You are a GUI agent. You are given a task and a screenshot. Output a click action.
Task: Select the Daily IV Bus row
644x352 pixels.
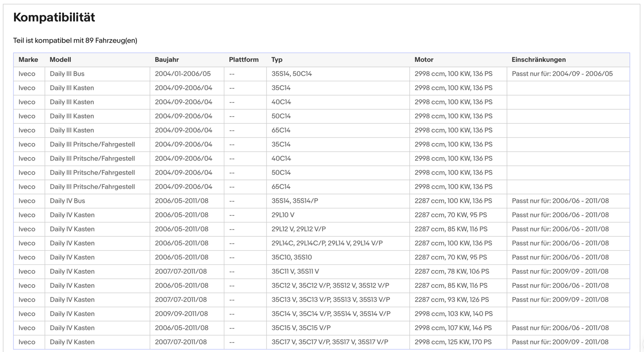pyautogui.click(x=322, y=201)
